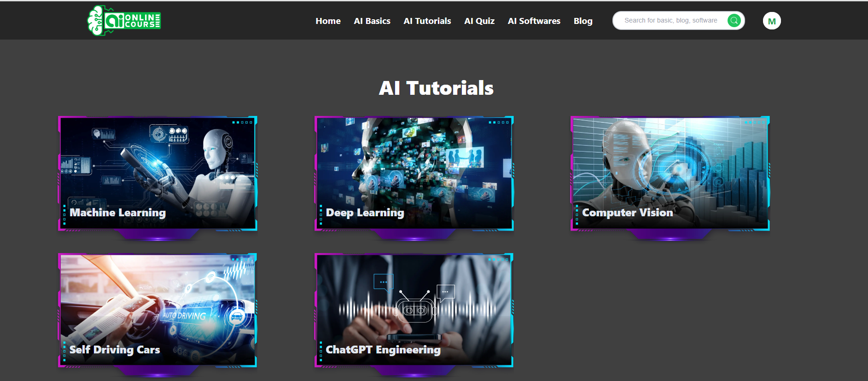The height and width of the screenshot is (381, 868).
Task: Click the Self Driving Cars title text
Action: pyautogui.click(x=115, y=350)
